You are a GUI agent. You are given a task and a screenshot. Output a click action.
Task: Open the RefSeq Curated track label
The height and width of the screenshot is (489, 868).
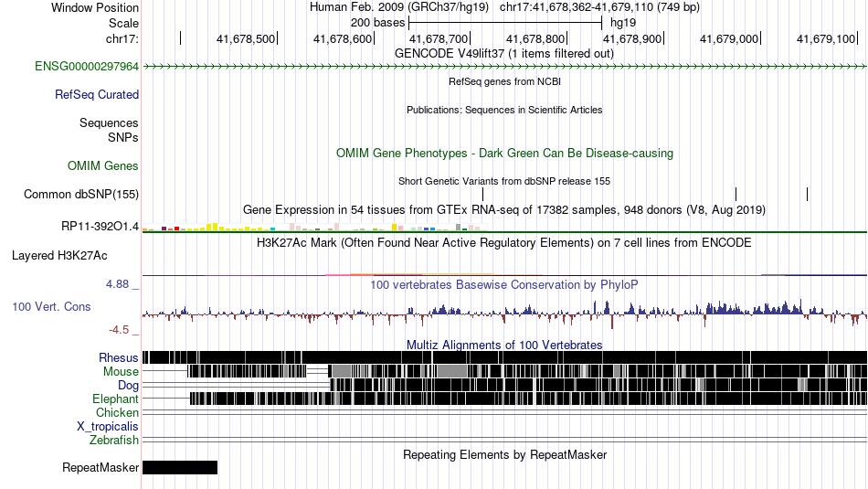click(x=97, y=95)
